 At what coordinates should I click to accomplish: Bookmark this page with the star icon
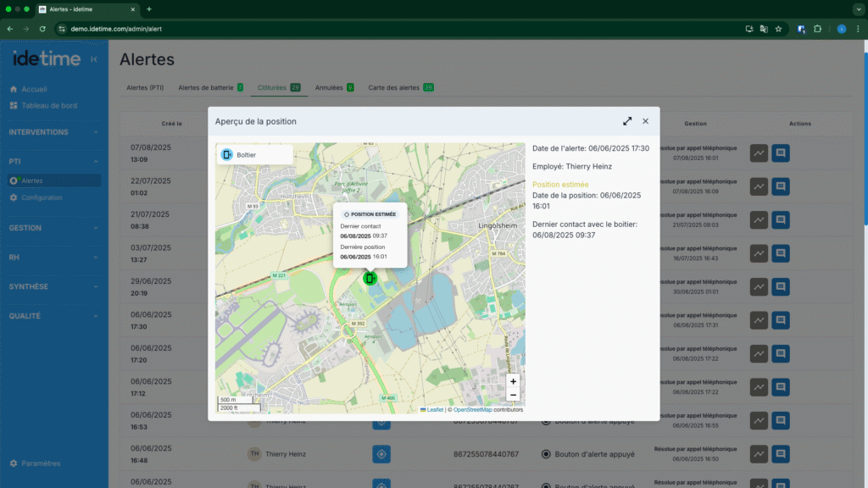click(778, 29)
